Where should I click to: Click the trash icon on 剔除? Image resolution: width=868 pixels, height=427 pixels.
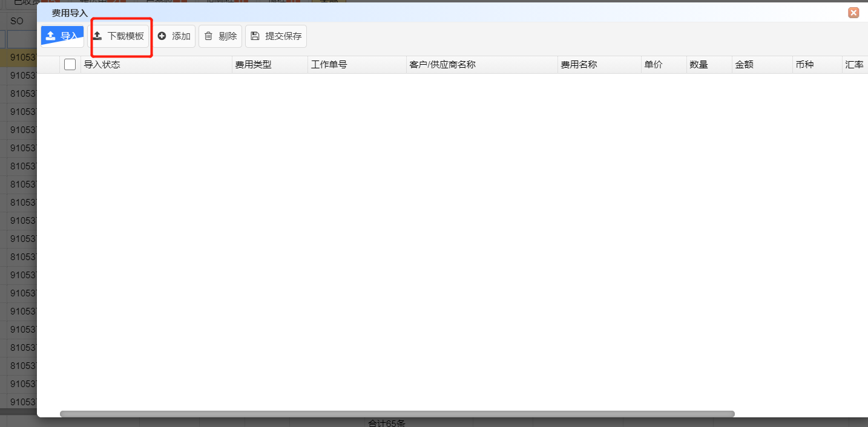208,36
